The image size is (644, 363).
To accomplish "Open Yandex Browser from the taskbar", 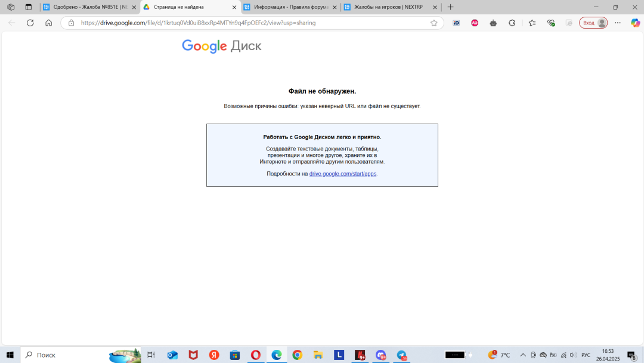I will 214,355.
